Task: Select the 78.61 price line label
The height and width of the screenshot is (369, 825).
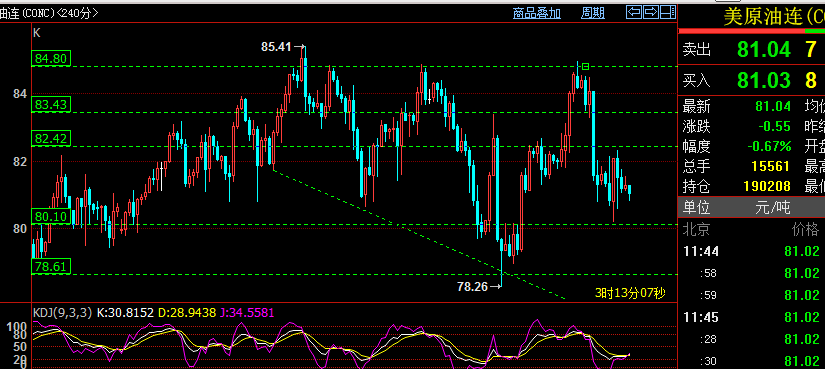Action: [x=51, y=267]
